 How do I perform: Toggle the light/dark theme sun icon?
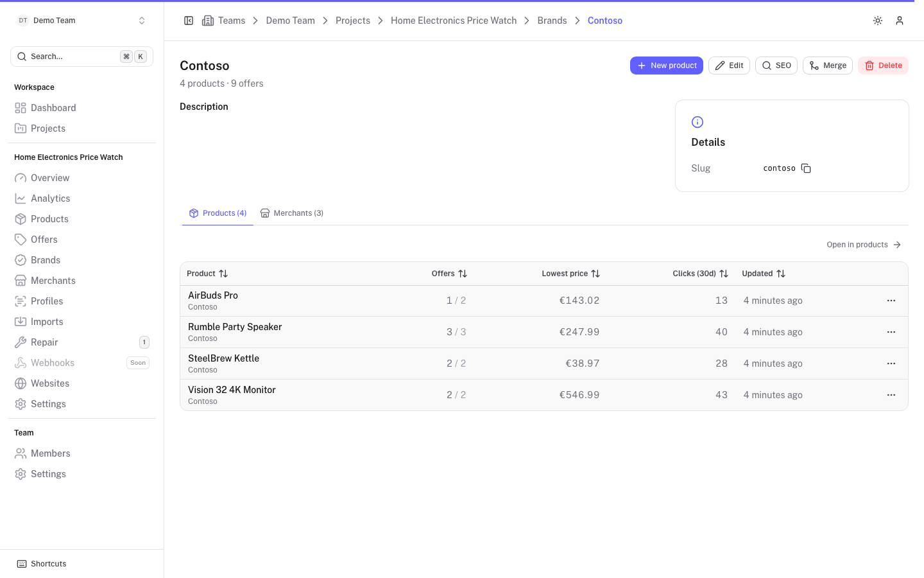tap(878, 21)
